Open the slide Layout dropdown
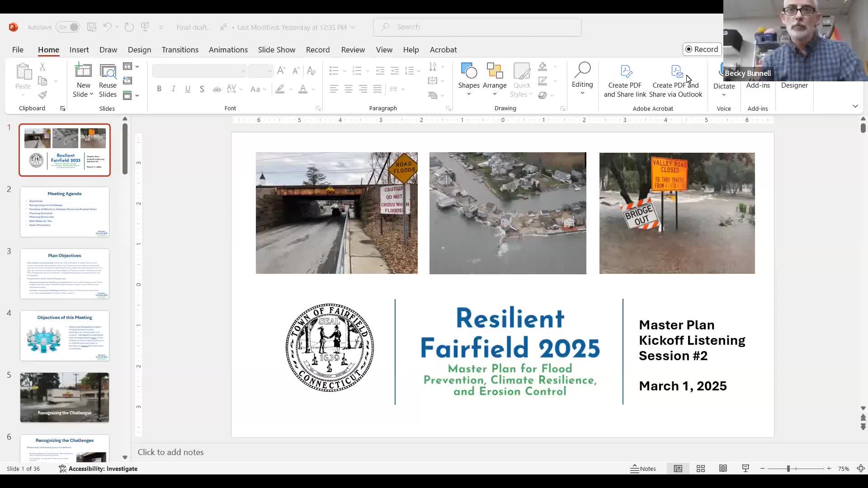This screenshot has width=868, height=488. (131, 67)
